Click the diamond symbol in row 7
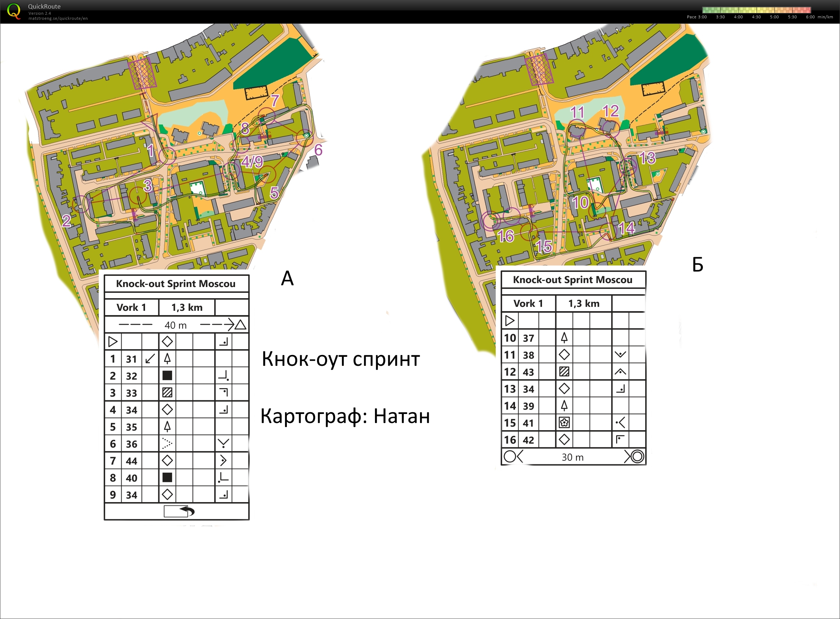The width and height of the screenshot is (840, 619). (167, 460)
